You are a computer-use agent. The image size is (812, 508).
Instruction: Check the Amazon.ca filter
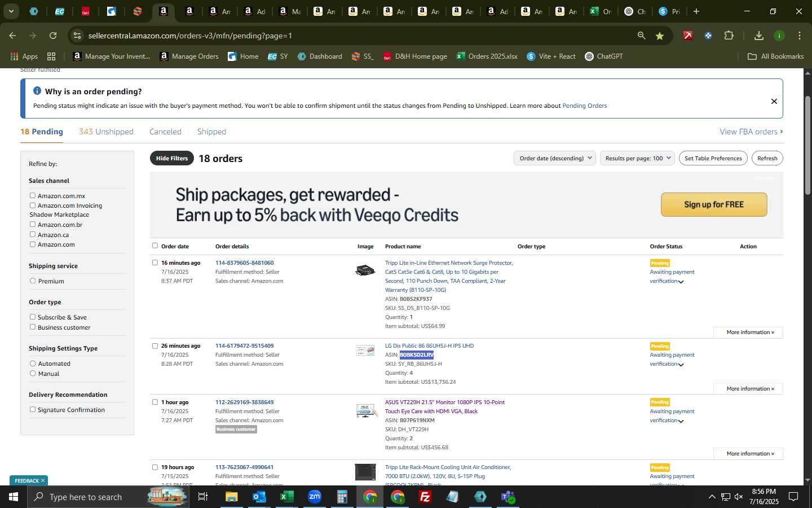point(33,234)
